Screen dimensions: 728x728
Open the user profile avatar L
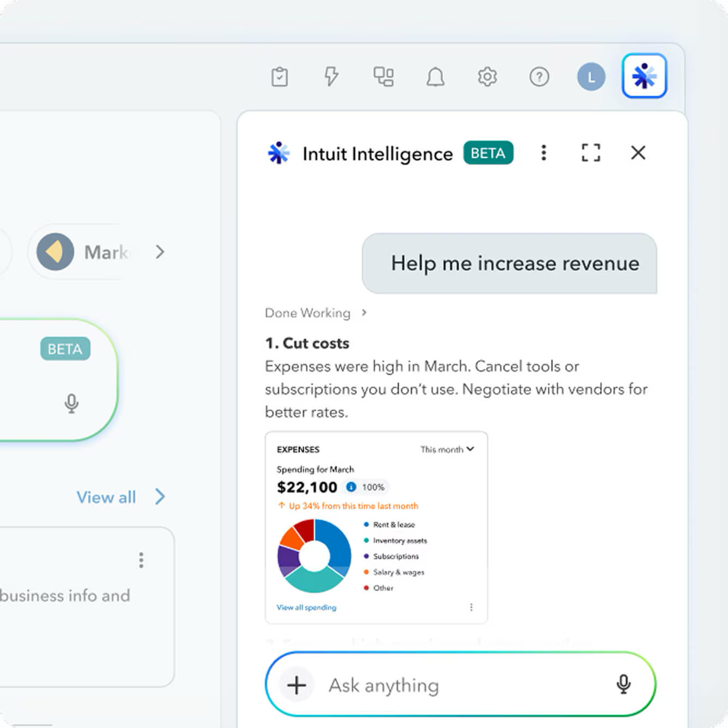click(x=591, y=77)
